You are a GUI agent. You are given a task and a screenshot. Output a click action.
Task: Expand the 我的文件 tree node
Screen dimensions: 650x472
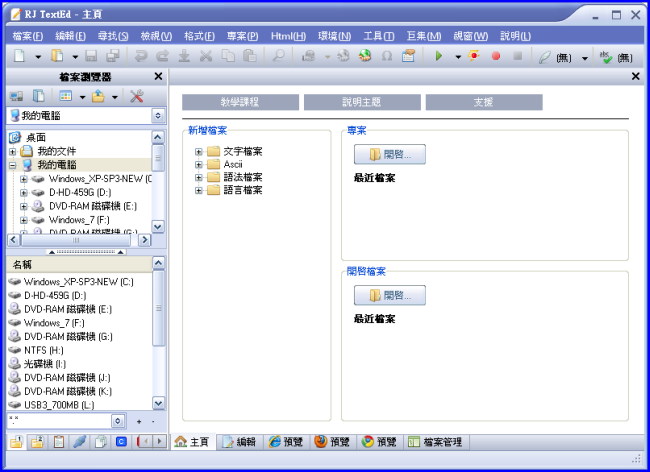13,151
